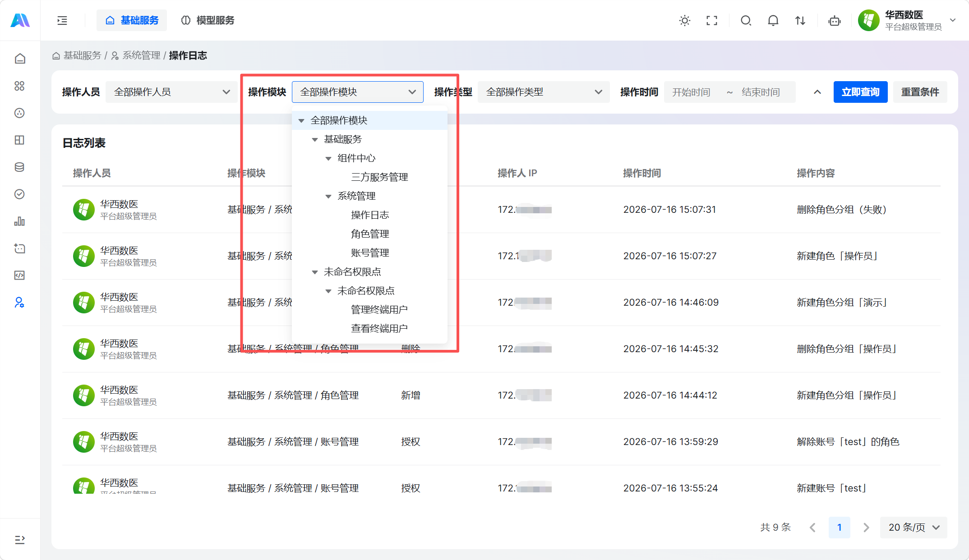Open sidebar database icon
Image resolution: width=969 pixels, height=560 pixels.
pyautogui.click(x=19, y=167)
